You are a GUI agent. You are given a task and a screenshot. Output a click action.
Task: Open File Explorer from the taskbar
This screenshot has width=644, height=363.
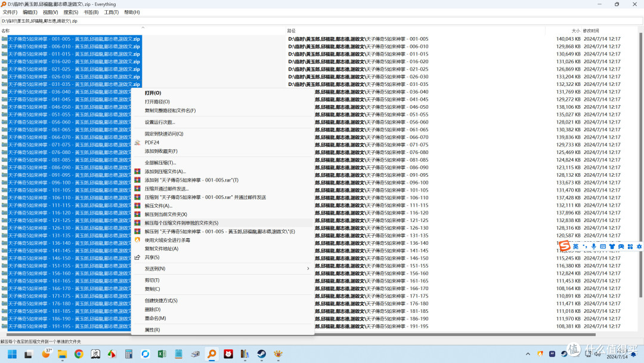pyautogui.click(x=62, y=354)
